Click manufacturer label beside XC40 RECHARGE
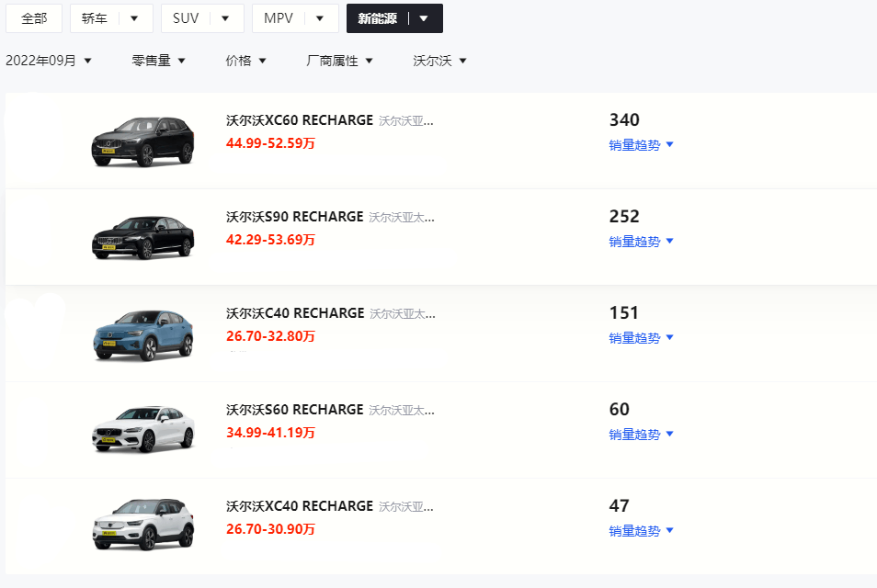 click(x=406, y=507)
